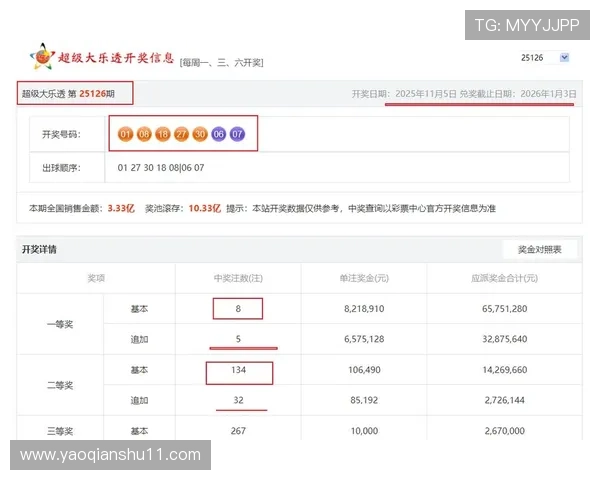Click the 中奖注数(注) column header
The image size is (600, 480).
238,278
